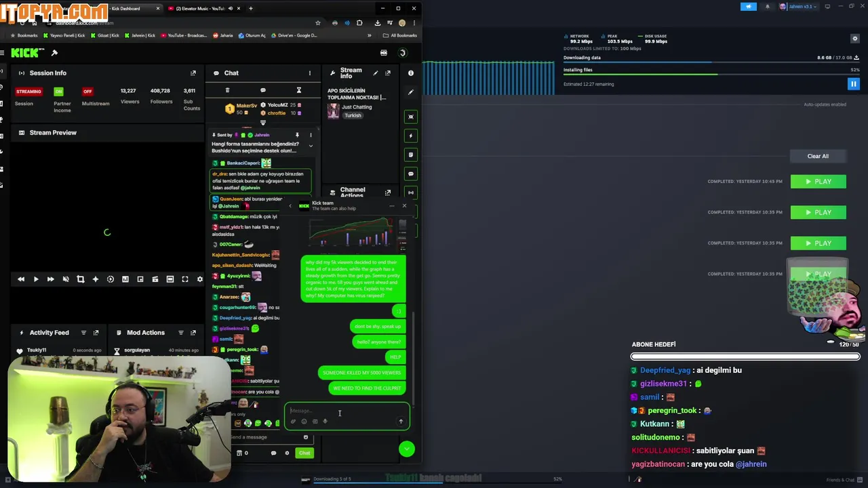Filter the Activity Feed
This screenshot has height=488, width=868.
click(83, 333)
